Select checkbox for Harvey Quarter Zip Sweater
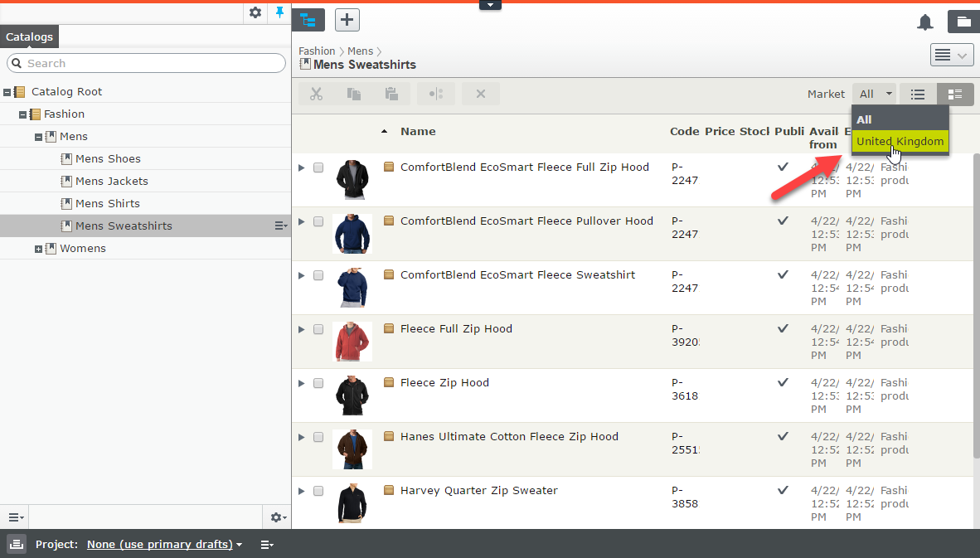The width and height of the screenshot is (980, 558). pos(318,491)
